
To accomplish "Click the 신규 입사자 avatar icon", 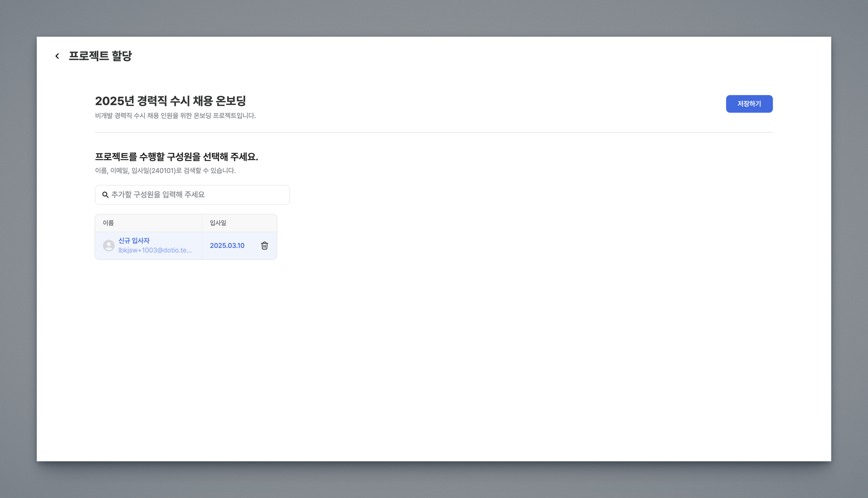I will 109,246.
